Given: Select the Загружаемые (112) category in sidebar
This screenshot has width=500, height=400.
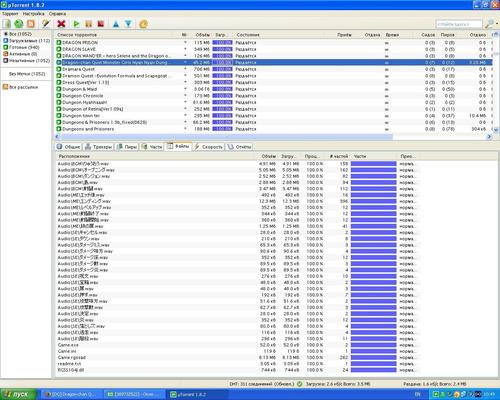Looking at the screenshot, I should 27,41.
